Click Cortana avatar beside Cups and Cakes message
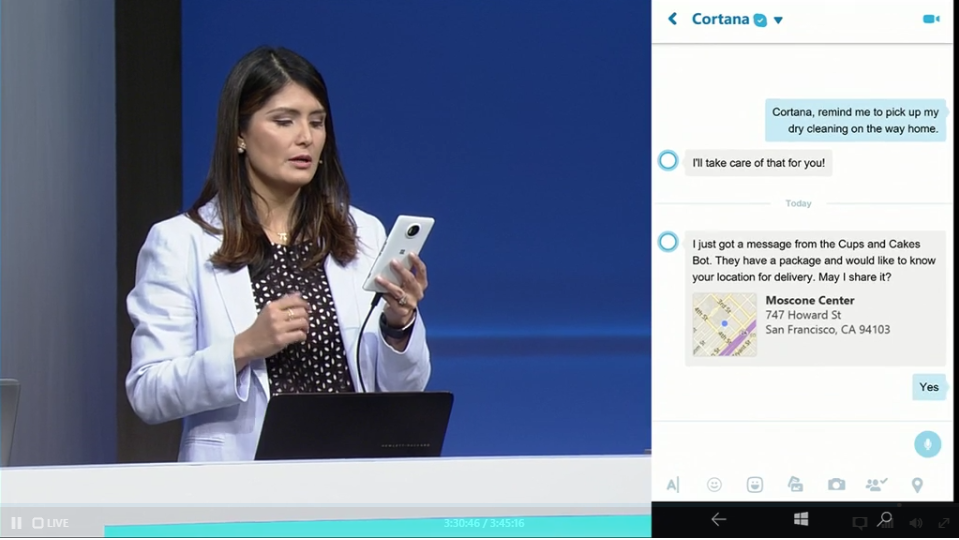The height and width of the screenshot is (540, 959). (x=668, y=242)
